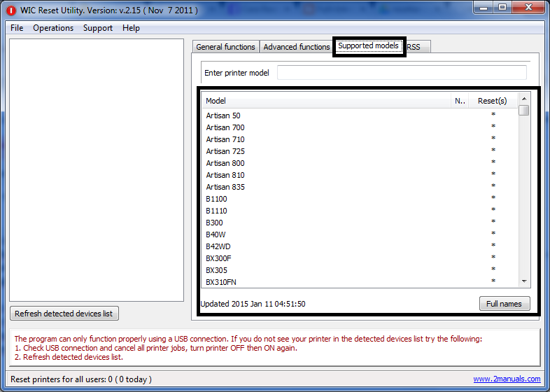Minimize the WIC Reset Utility window
The image size is (550, 392).
(x=484, y=8)
